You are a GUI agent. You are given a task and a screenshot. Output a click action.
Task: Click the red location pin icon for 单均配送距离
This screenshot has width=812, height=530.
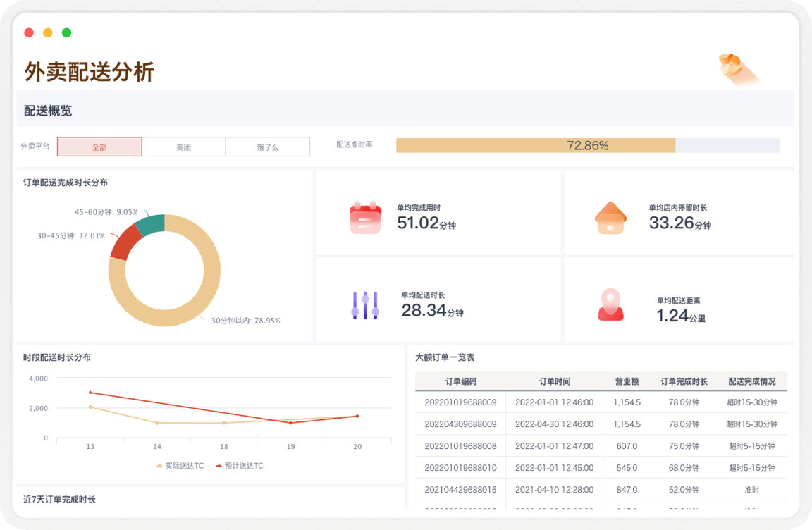pyautogui.click(x=610, y=304)
